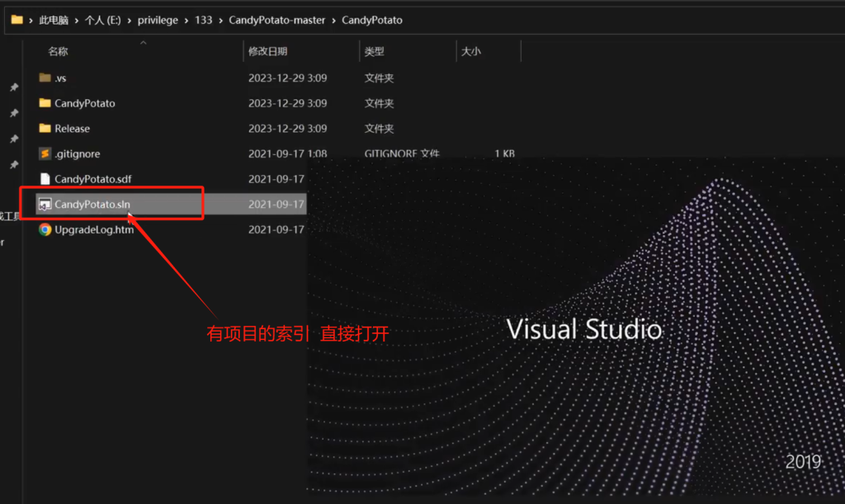
Task: Expand the chevron after privilege
Action: coord(186,21)
